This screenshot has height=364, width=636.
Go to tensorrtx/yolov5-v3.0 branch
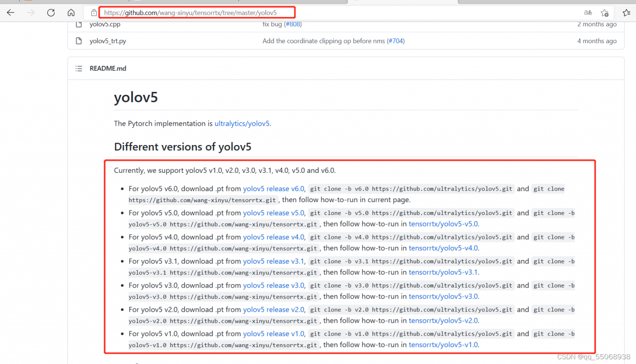tap(443, 296)
